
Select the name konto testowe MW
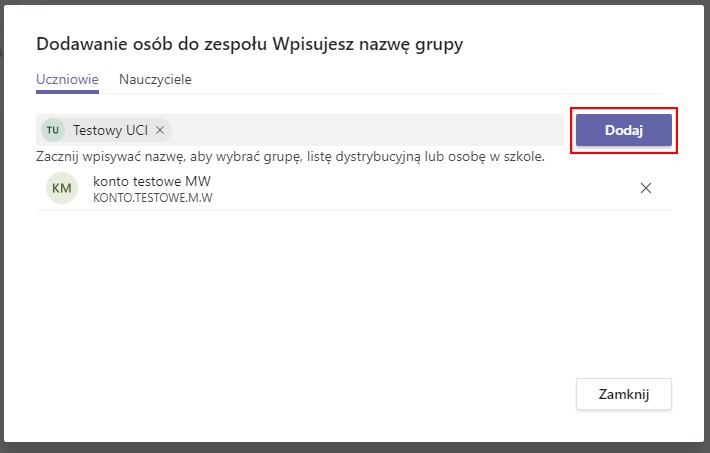(152, 181)
